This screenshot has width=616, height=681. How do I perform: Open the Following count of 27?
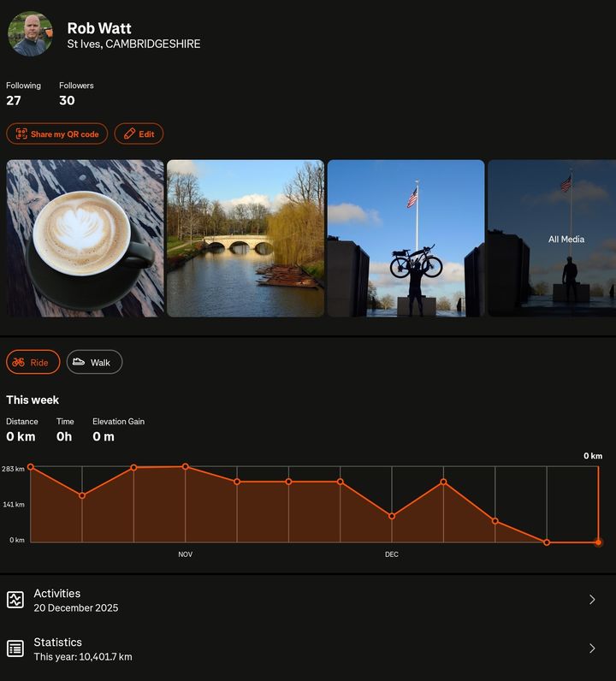[x=14, y=100]
